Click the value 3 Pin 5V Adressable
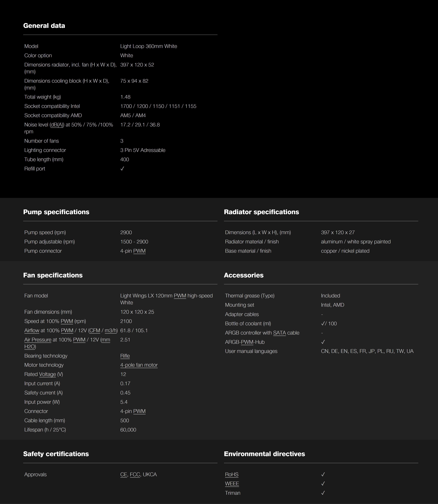 pyautogui.click(x=143, y=150)
